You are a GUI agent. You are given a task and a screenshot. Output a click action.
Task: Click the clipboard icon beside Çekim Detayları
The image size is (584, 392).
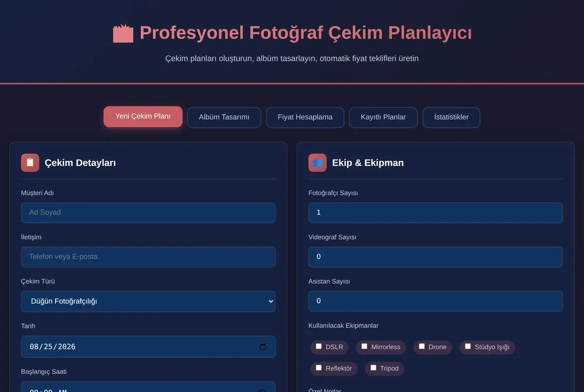(x=30, y=162)
